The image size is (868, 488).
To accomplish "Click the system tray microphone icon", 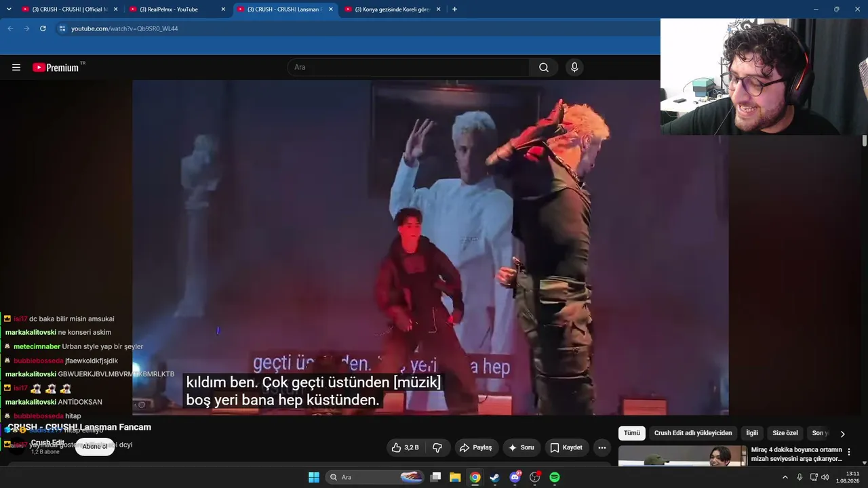I will click(800, 477).
